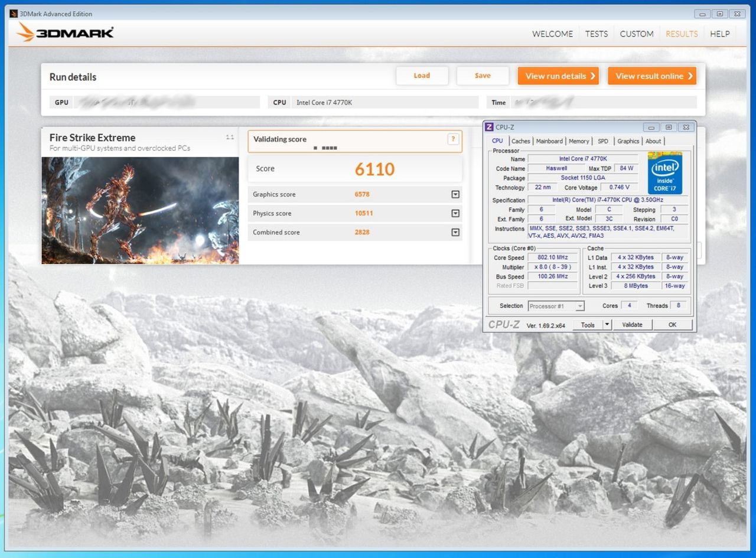The width and height of the screenshot is (756, 558).
Task: Click the CPU-Z logo at the bottom left
Action: 503,324
